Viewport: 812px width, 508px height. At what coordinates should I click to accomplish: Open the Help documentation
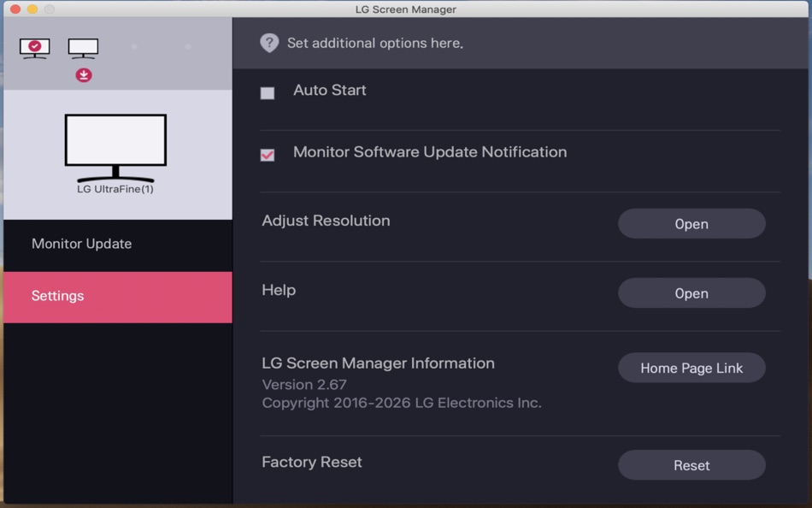691,292
